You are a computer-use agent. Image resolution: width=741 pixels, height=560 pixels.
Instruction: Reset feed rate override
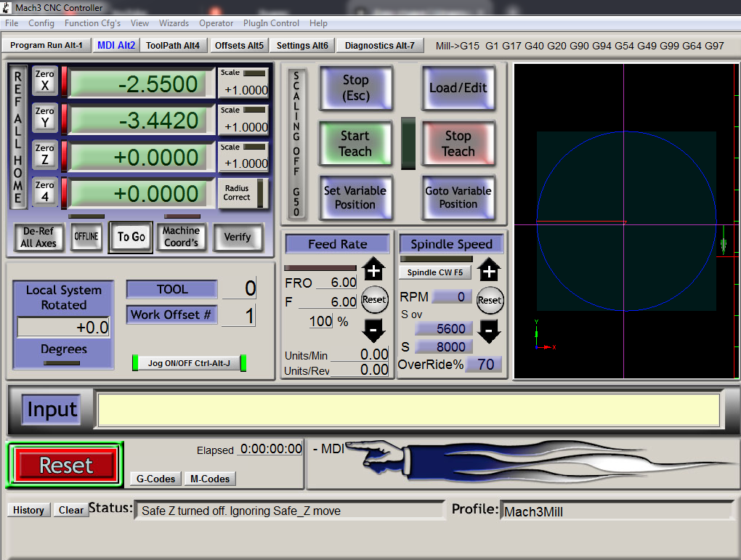tap(374, 300)
